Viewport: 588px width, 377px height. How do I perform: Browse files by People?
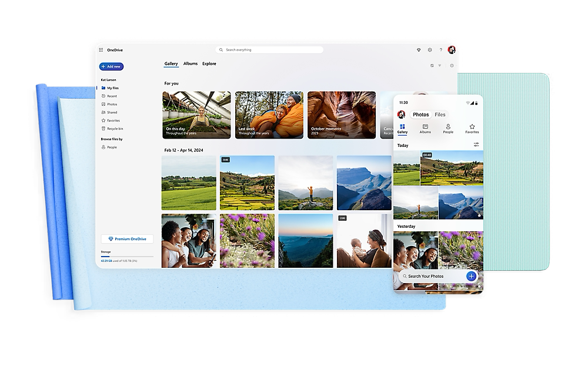click(x=112, y=147)
